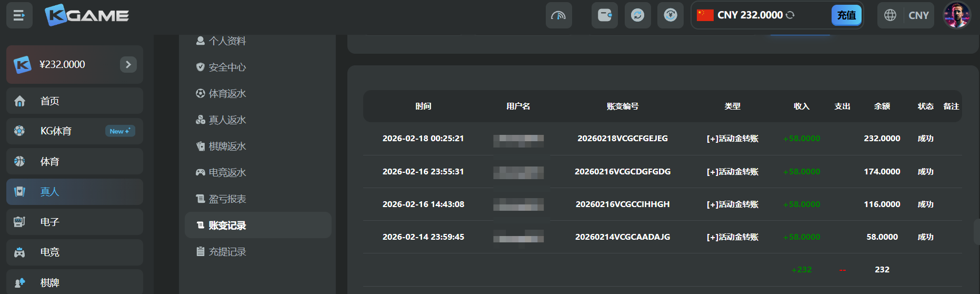Click the playing cards icon next to 真人
The image size is (980, 294).
[19, 192]
